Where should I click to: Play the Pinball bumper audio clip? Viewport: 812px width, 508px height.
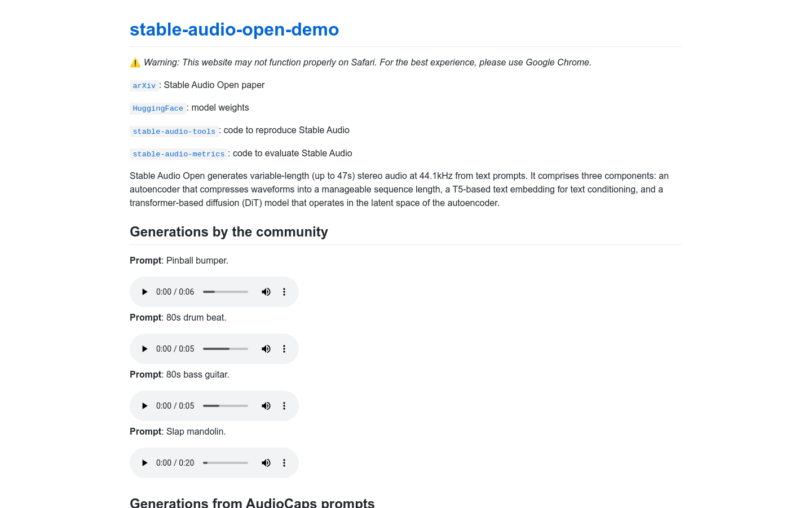(144, 292)
